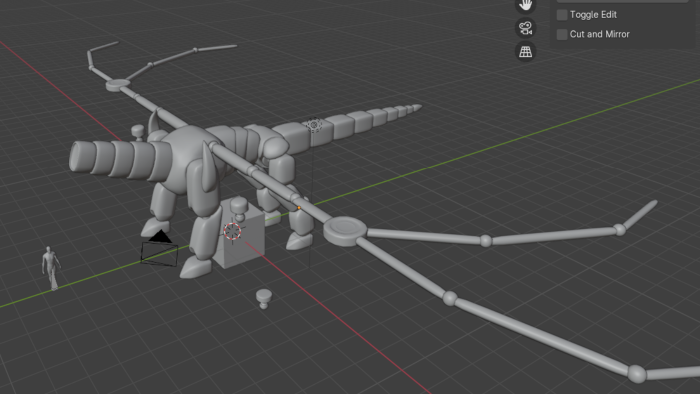Select the mushroom-shaped object on the floor
Image resolution: width=700 pixels, height=394 pixels.
coord(263,299)
